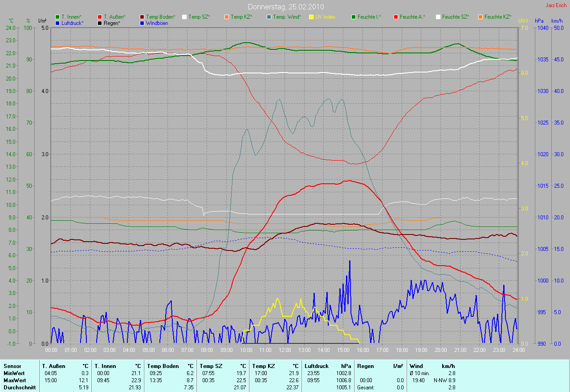This screenshot has height=392, width=570.
Task: Click the white Feuchte SZ legend swatch
Action: click(438, 17)
